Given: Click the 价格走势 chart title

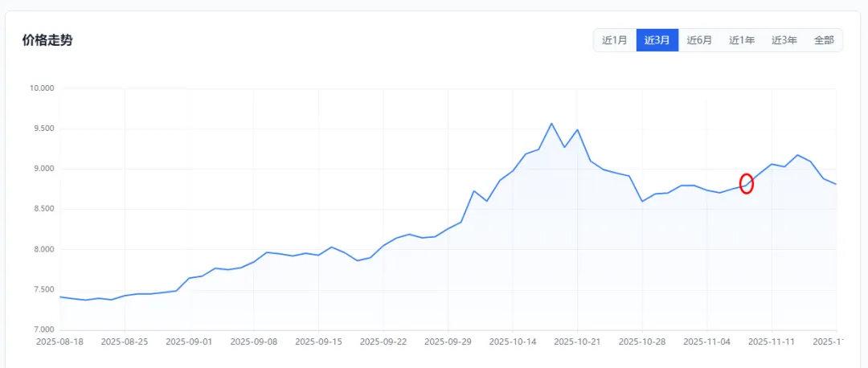Looking at the screenshot, I should [47, 40].
